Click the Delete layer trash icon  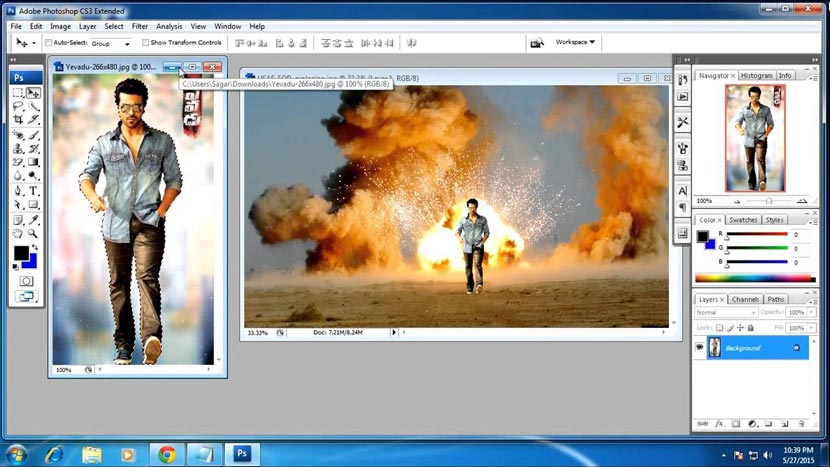pos(801,424)
